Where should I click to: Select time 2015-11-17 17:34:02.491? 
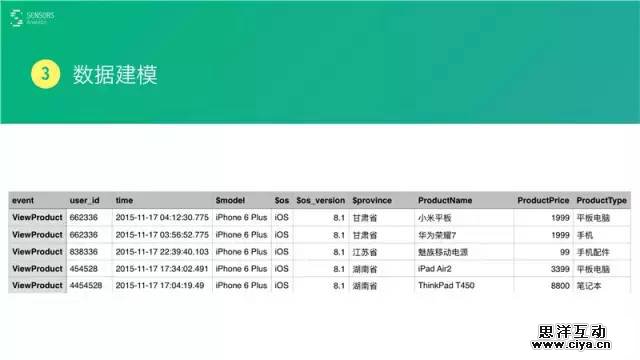click(162, 269)
